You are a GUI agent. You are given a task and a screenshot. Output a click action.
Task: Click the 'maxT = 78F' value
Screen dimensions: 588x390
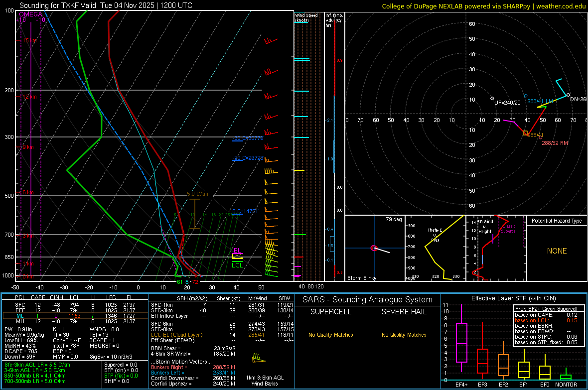[x=66, y=346]
